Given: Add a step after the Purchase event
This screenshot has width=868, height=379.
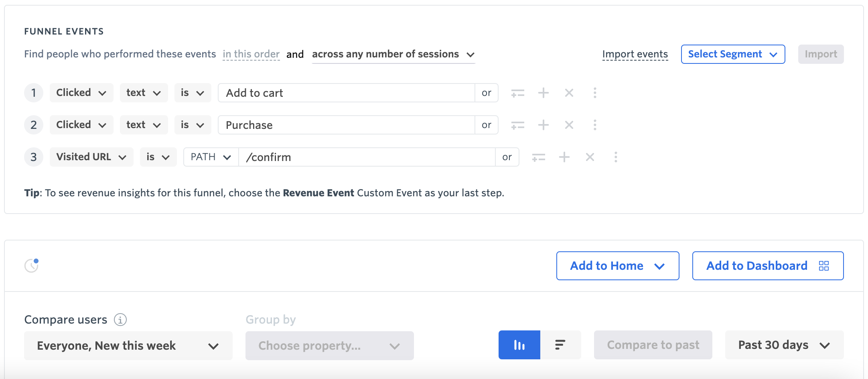Looking at the screenshot, I should 543,125.
